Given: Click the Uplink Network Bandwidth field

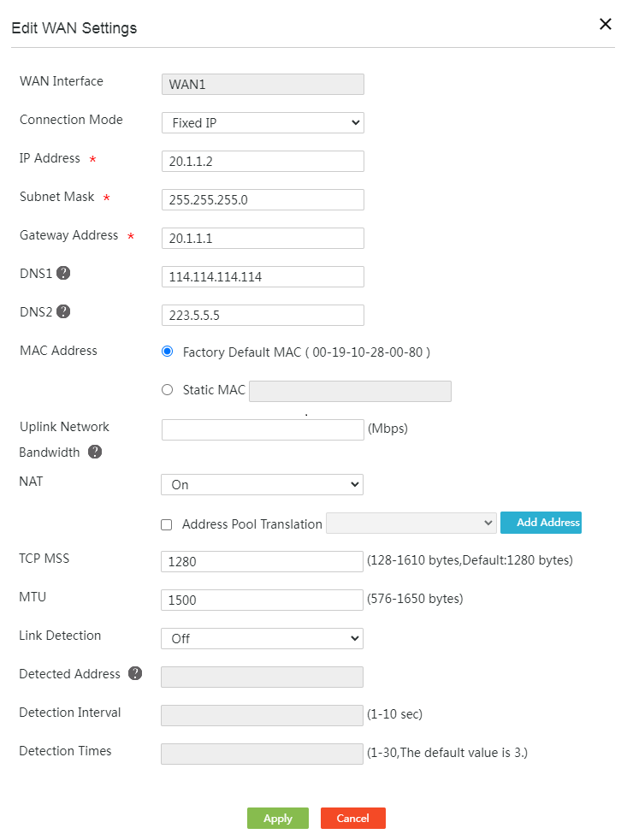Looking at the screenshot, I should (x=263, y=429).
